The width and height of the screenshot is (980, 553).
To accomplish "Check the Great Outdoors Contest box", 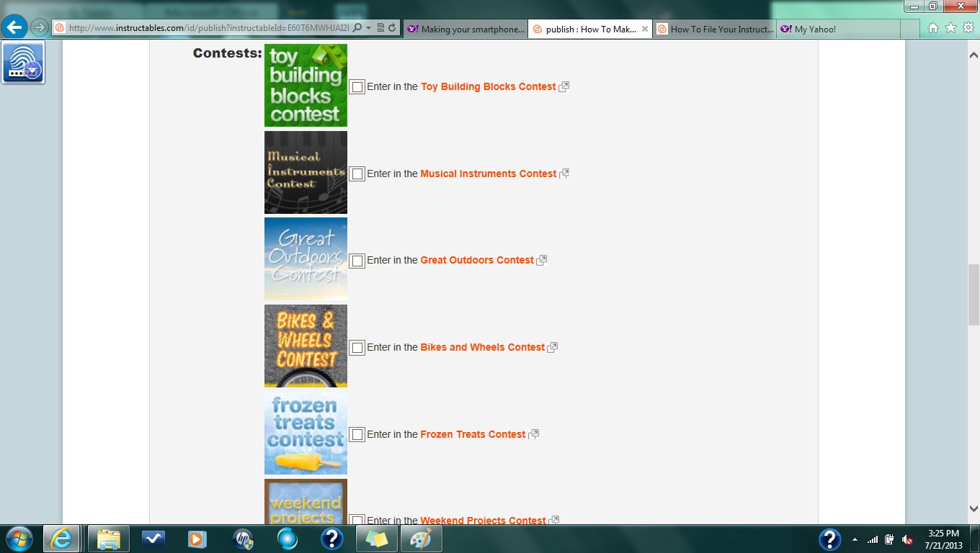I will click(x=357, y=261).
